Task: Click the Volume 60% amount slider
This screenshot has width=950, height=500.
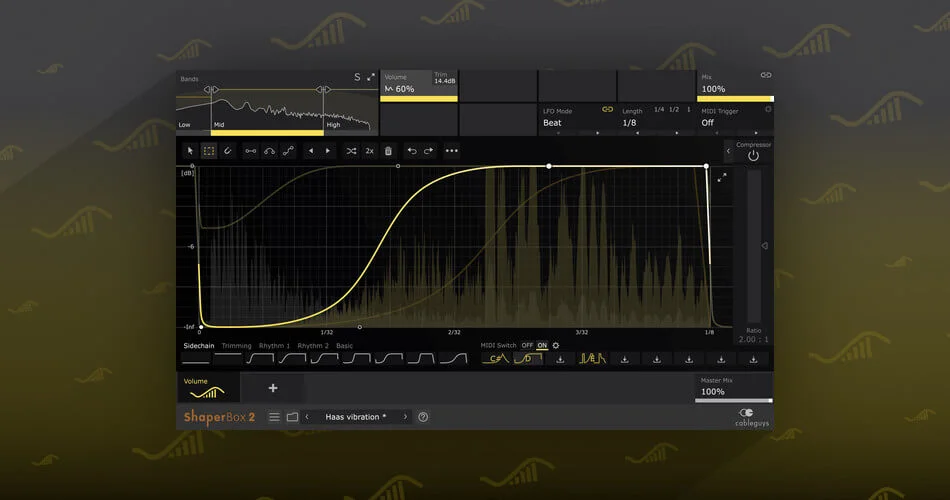Action: 419,99
